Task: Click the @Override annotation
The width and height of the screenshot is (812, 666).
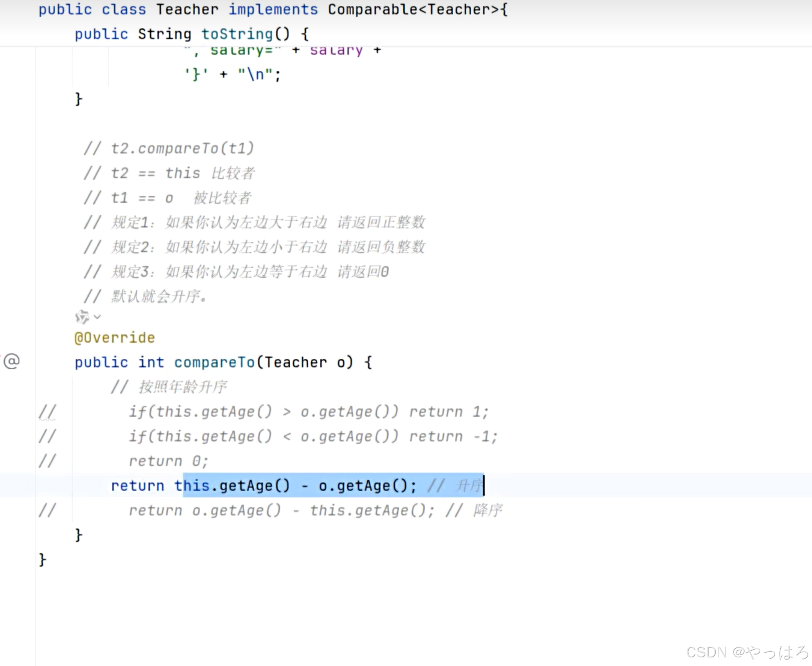Action: click(x=115, y=338)
